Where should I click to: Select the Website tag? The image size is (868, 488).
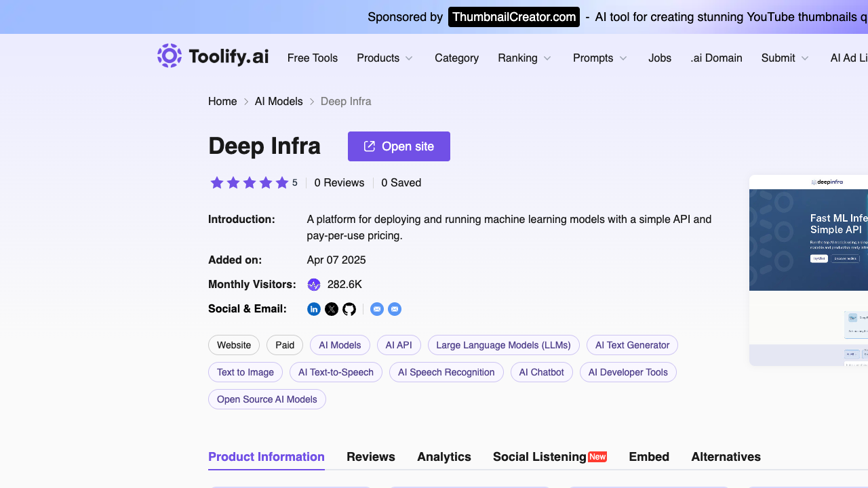coord(234,345)
